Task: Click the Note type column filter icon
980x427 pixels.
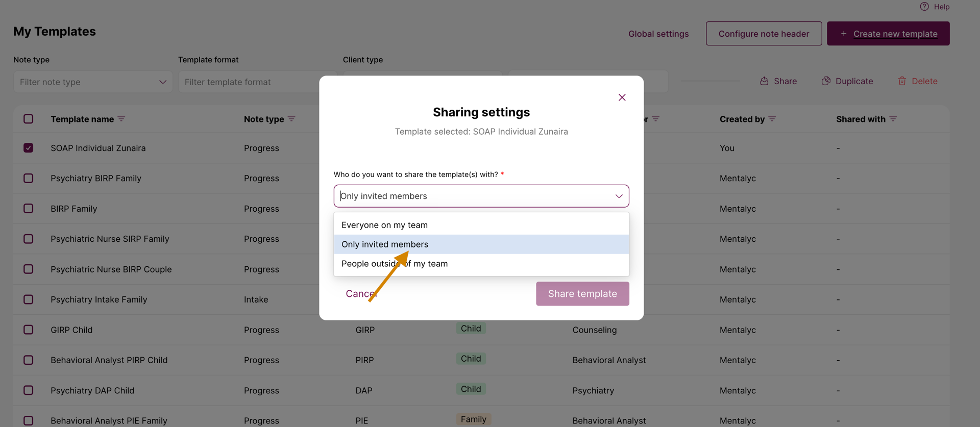Action: tap(291, 119)
